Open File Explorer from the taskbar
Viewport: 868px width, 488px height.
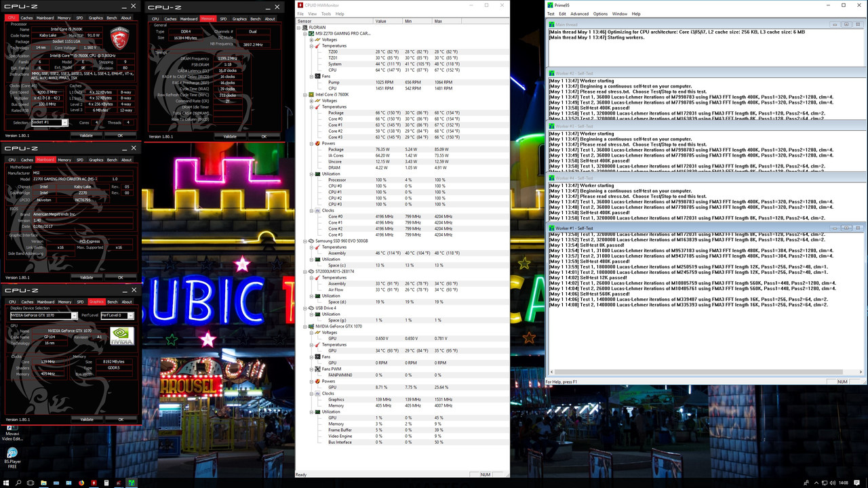tap(44, 483)
